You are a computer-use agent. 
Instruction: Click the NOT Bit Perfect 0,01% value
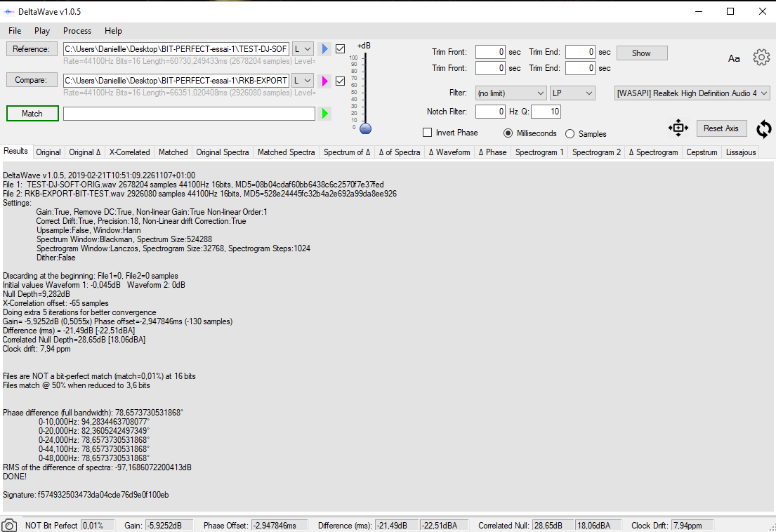point(98,525)
